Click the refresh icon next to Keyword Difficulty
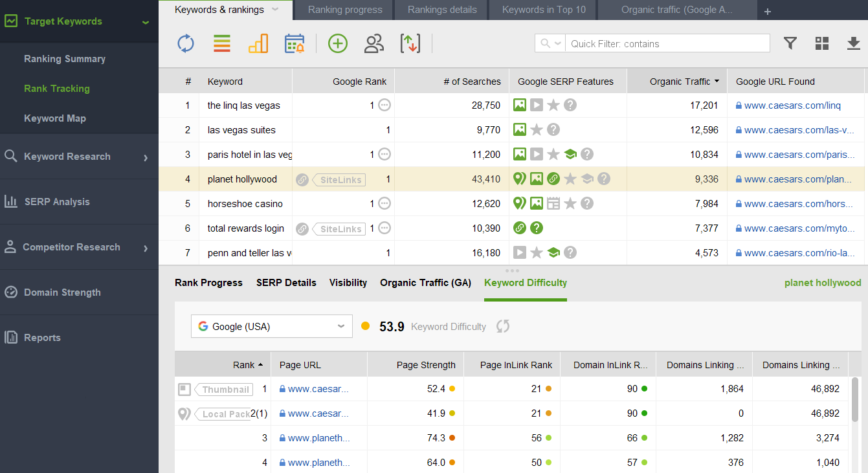 point(503,326)
